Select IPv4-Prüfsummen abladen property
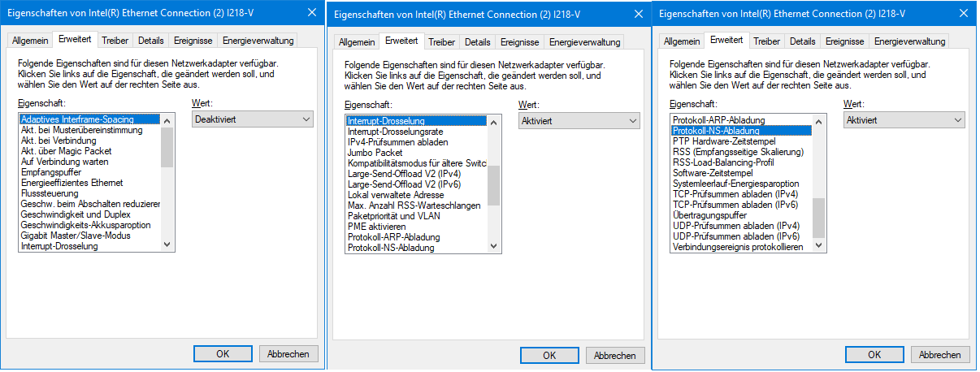Image resolution: width=980 pixels, height=372 pixels. pyautogui.click(x=397, y=142)
